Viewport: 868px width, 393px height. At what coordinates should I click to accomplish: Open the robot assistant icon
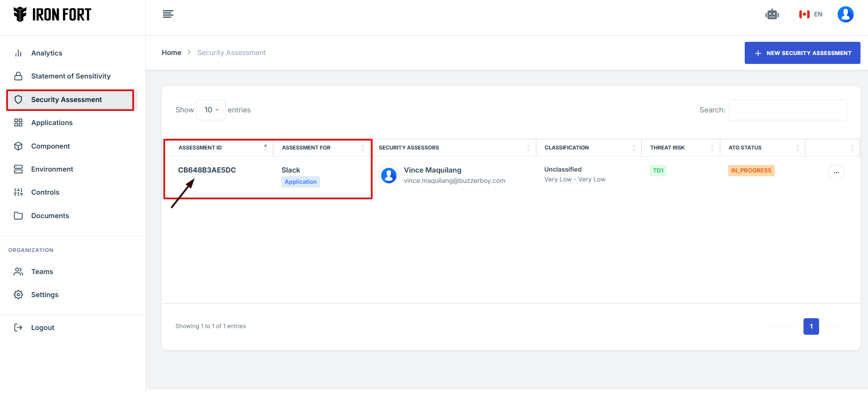coord(772,15)
